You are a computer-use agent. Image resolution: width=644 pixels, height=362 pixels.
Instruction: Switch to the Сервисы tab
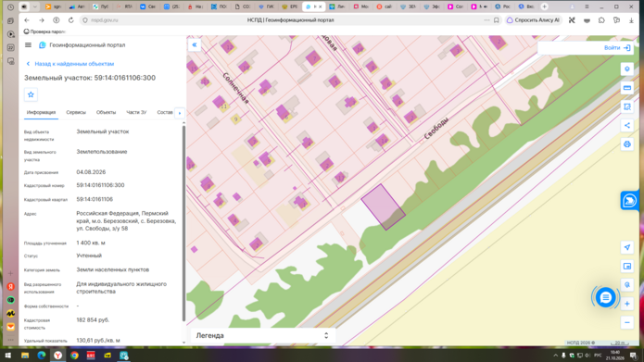[x=76, y=112]
